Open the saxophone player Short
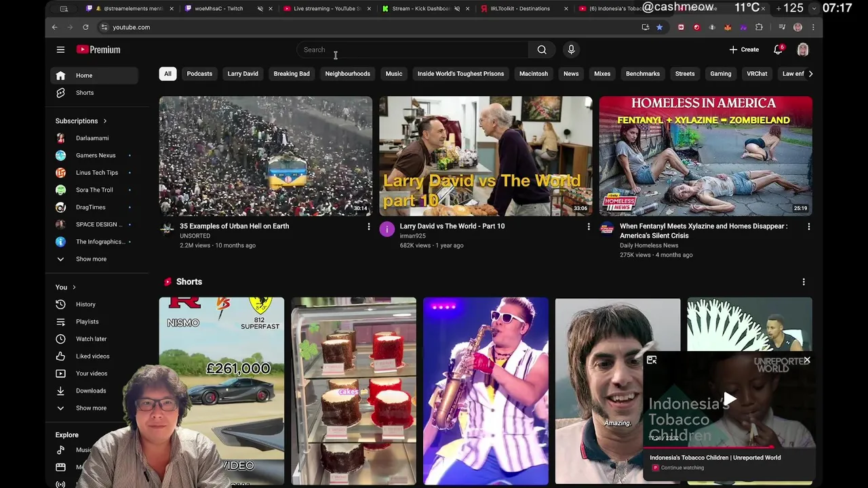Viewport: 868px width, 488px height. click(x=486, y=391)
